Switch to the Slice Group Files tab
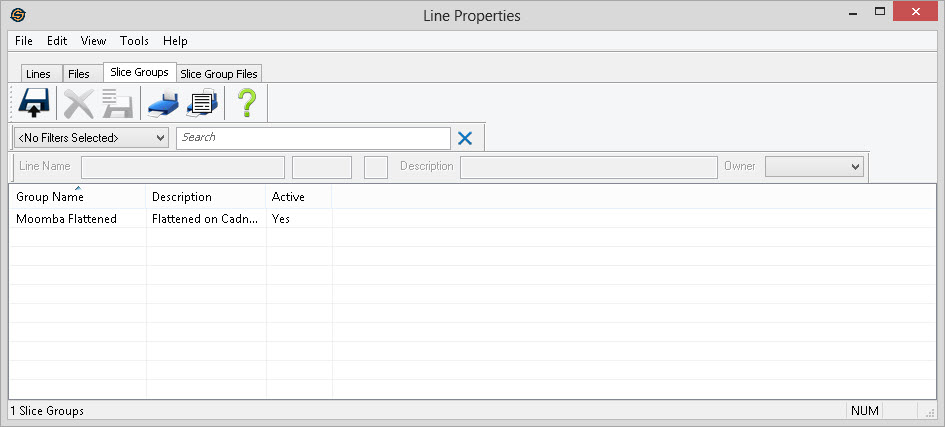This screenshot has height=427, width=945. (219, 74)
